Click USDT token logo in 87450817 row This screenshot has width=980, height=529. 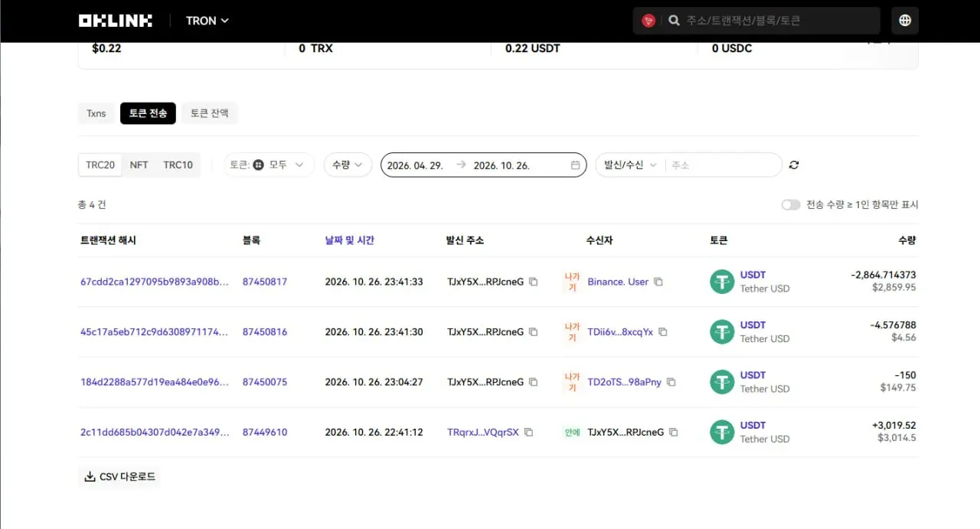coord(722,282)
